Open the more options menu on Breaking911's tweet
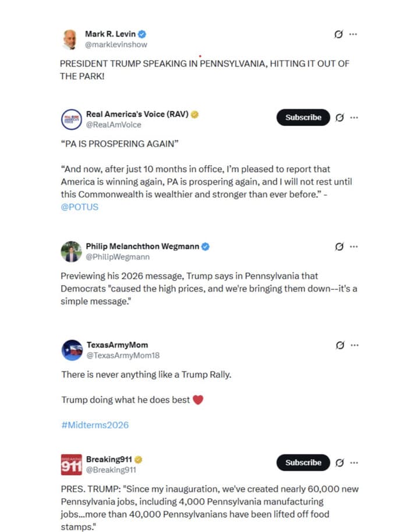The image size is (407, 532). (353, 463)
